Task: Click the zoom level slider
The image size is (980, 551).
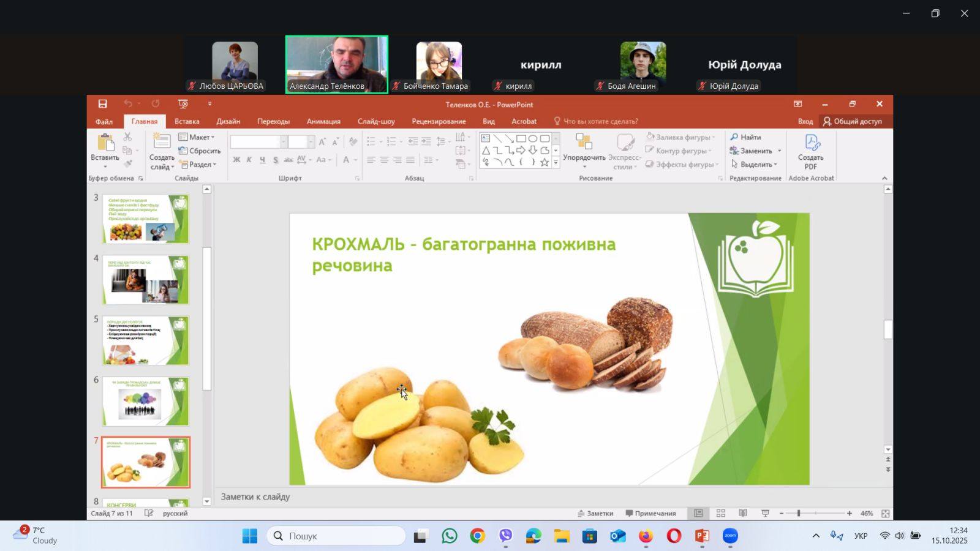Action: (799, 514)
